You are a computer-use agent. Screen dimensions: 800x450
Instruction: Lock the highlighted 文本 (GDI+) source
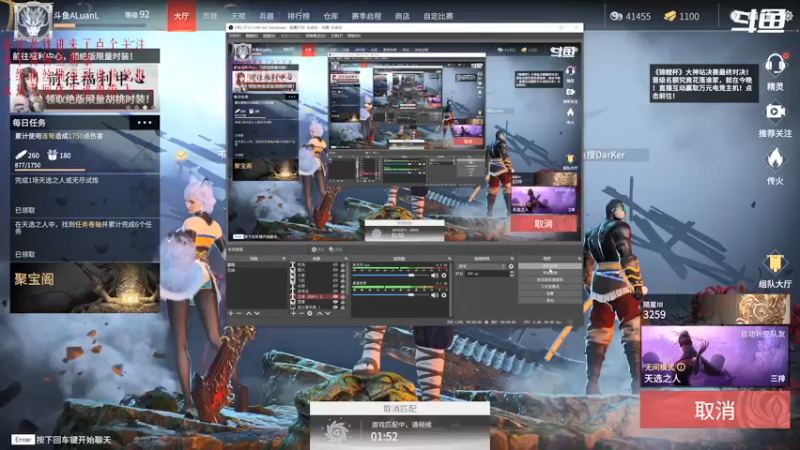point(343,296)
